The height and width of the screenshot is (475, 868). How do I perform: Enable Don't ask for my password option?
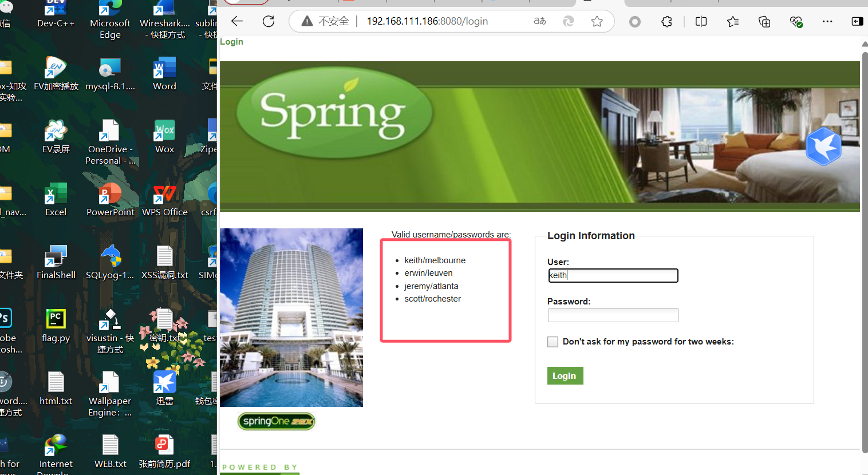[x=553, y=342]
